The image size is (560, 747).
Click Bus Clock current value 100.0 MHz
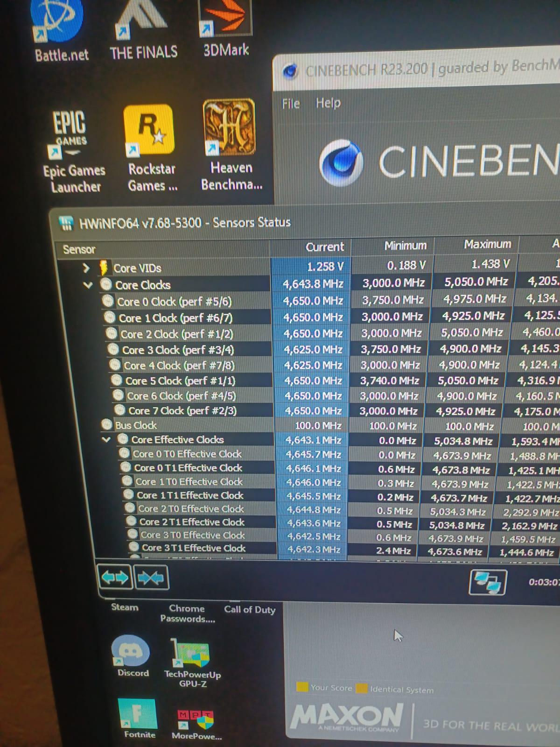click(x=318, y=426)
